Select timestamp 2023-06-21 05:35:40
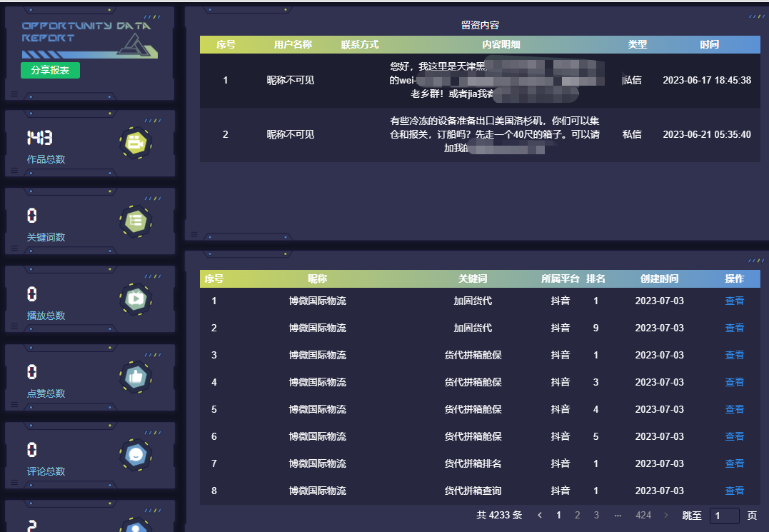Screen dimensions: 769x532 point(707,134)
